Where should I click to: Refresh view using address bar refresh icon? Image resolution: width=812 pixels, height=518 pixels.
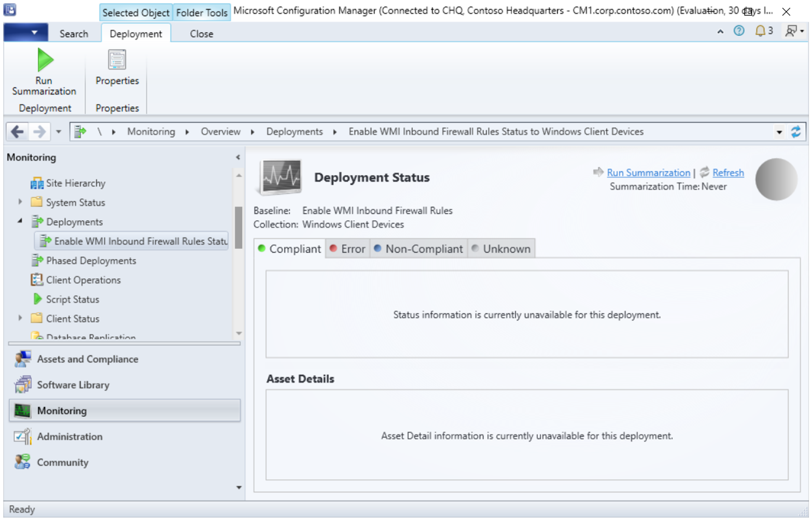click(796, 132)
